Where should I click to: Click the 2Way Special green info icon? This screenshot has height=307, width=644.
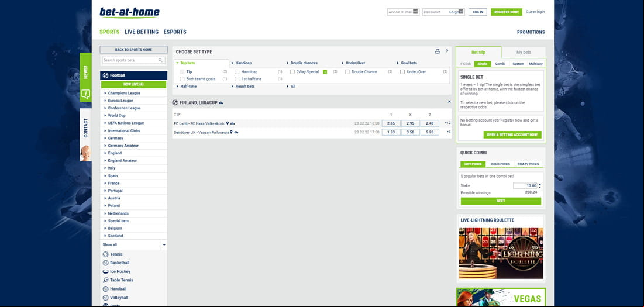click(325, 72)
